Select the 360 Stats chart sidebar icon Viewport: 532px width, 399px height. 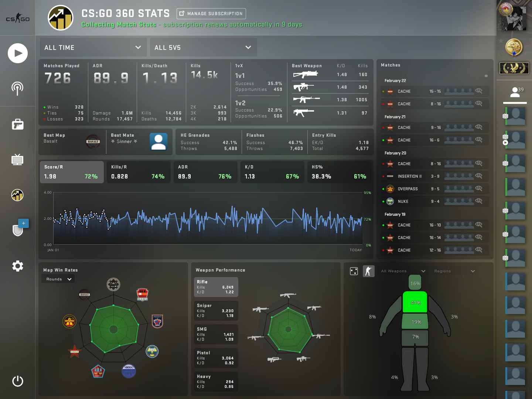pyautogui.click(x=17, y=195)
